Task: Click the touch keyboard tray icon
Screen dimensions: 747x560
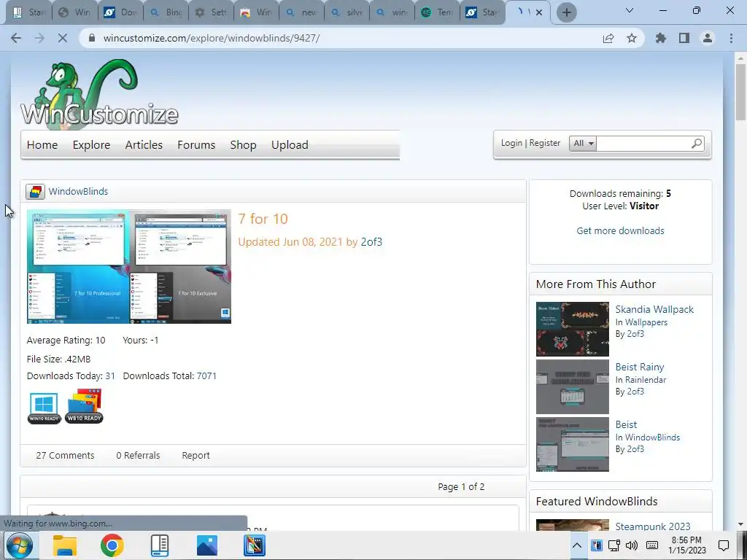Action: tap(651, 545)
